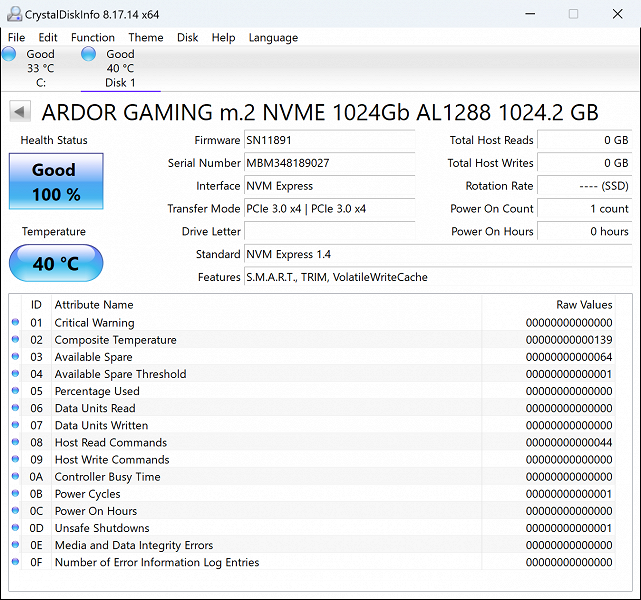Select the Composite Temperature raw value 000000000139
Viewport: 641px width, 600px height.
click(x=569, y=340)
